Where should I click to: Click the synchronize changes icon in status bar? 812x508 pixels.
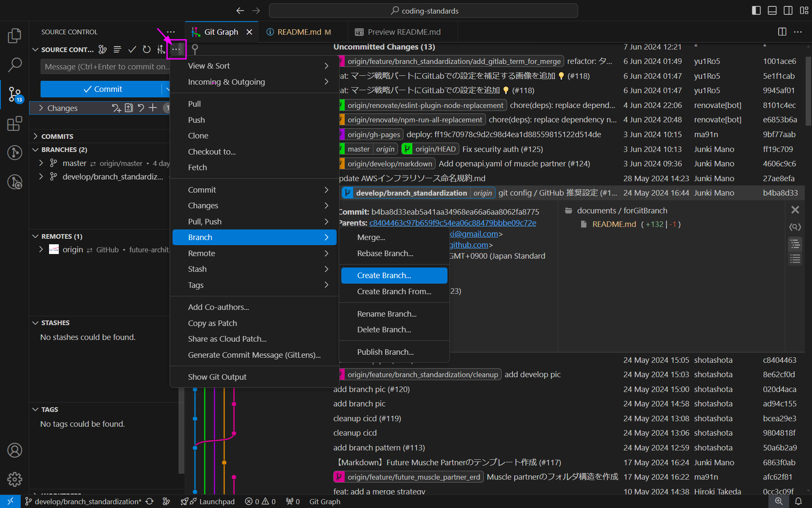click(150, 502)
